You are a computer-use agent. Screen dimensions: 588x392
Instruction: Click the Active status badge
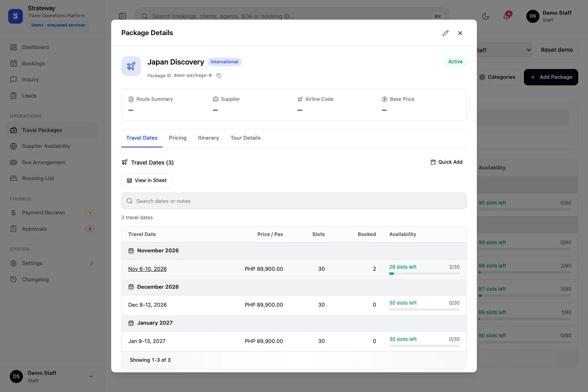tap(455, 62)
